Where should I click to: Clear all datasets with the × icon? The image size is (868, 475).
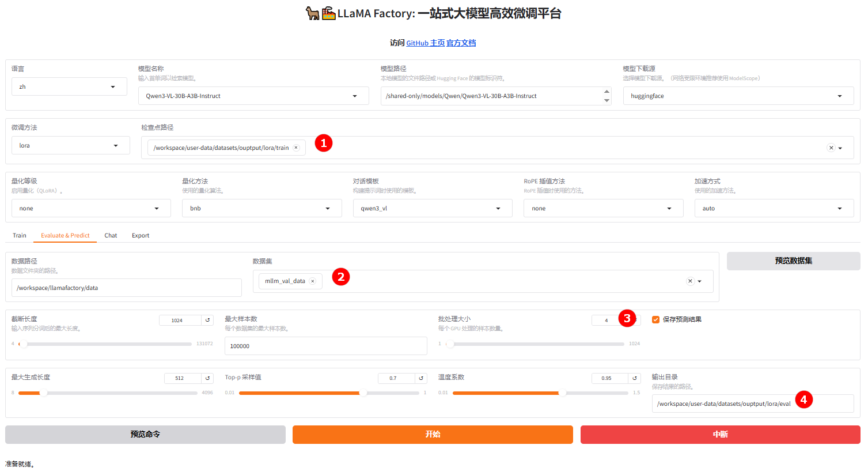(x=690, y=281)
